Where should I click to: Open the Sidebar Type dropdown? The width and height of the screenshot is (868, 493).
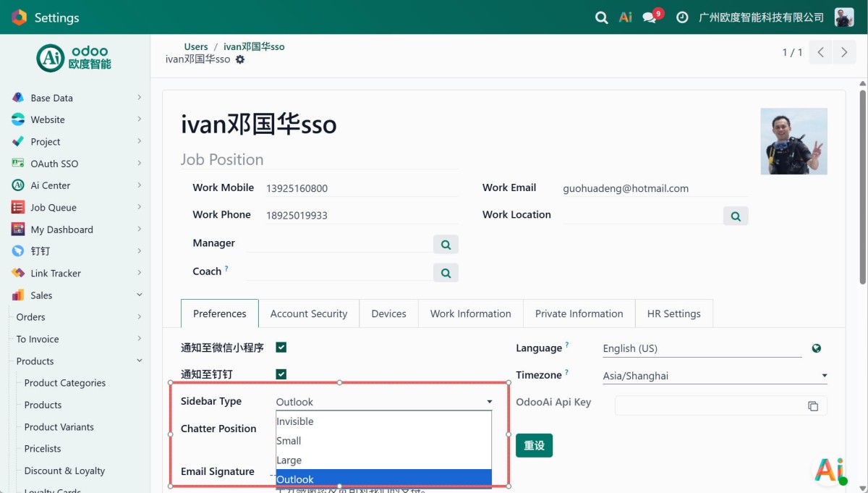coord(384,402)
